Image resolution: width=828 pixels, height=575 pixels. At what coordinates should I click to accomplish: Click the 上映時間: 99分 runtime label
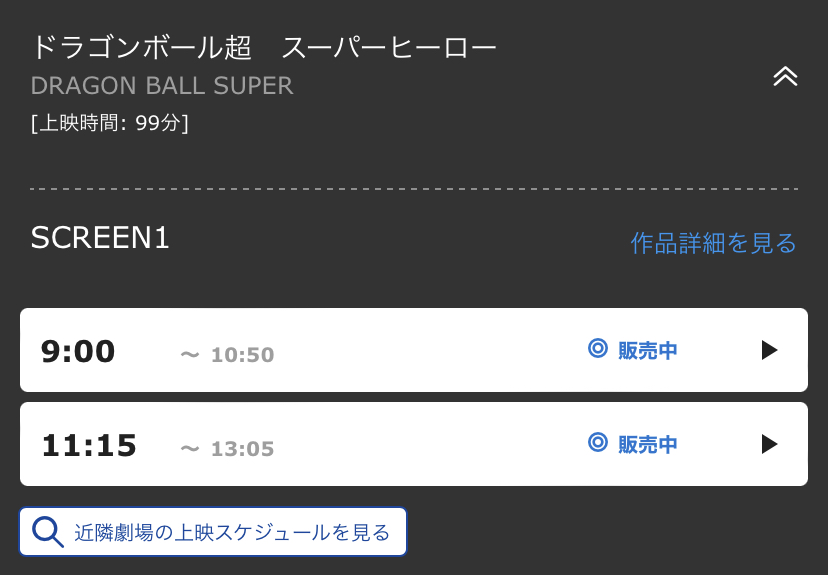[x=109, y=123]
